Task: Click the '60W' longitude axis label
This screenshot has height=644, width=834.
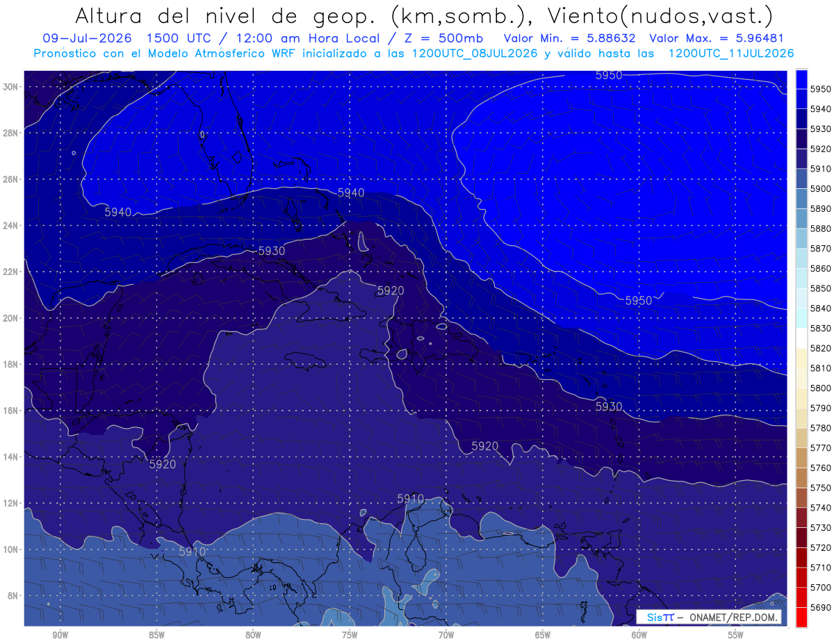Action: point(639,635)
